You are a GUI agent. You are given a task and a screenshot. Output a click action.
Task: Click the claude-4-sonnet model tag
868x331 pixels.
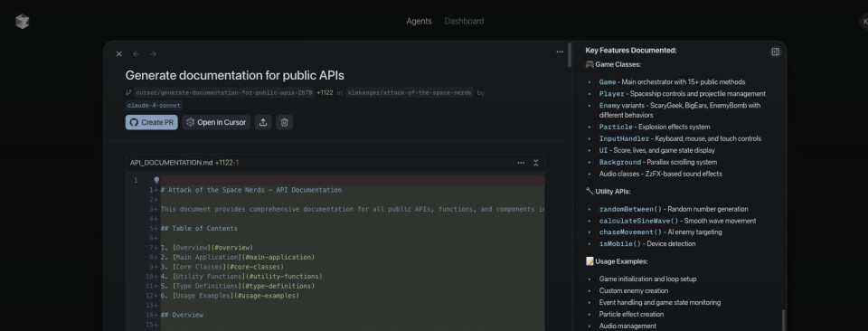[x=154, y=105]
